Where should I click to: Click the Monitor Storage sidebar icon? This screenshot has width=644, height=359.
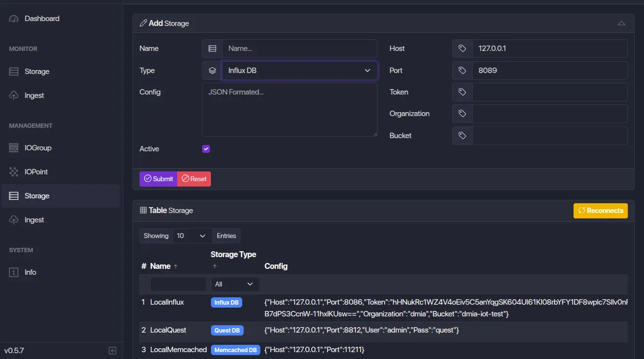coord(14,72)
